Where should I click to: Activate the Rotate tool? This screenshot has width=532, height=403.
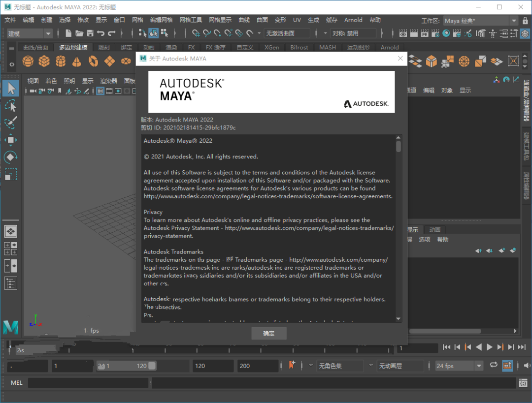click(x=11, y=157)
